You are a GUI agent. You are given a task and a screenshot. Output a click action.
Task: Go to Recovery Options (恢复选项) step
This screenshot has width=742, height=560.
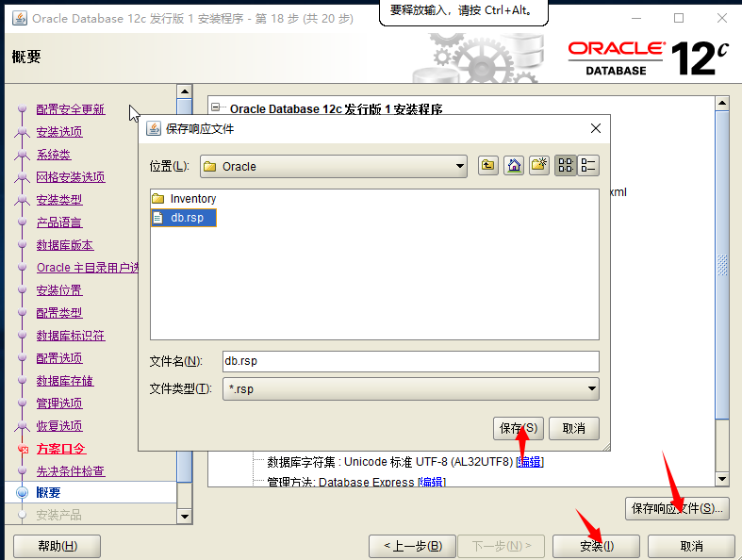[59, 426]
